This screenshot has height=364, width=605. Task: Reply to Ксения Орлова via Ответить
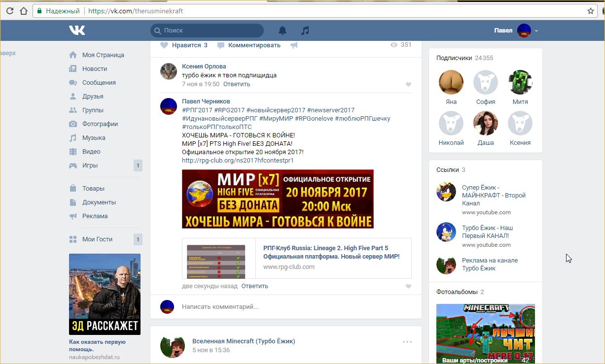237,84
